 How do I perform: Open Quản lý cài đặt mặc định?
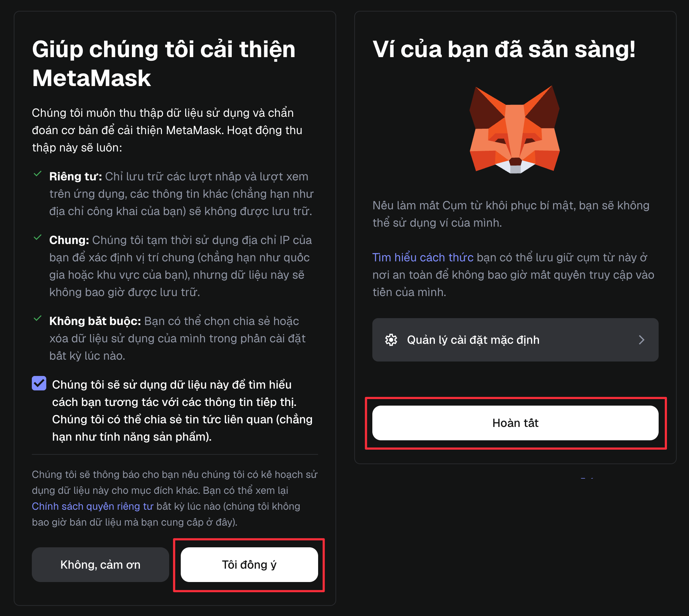click(x=515, y=340)
